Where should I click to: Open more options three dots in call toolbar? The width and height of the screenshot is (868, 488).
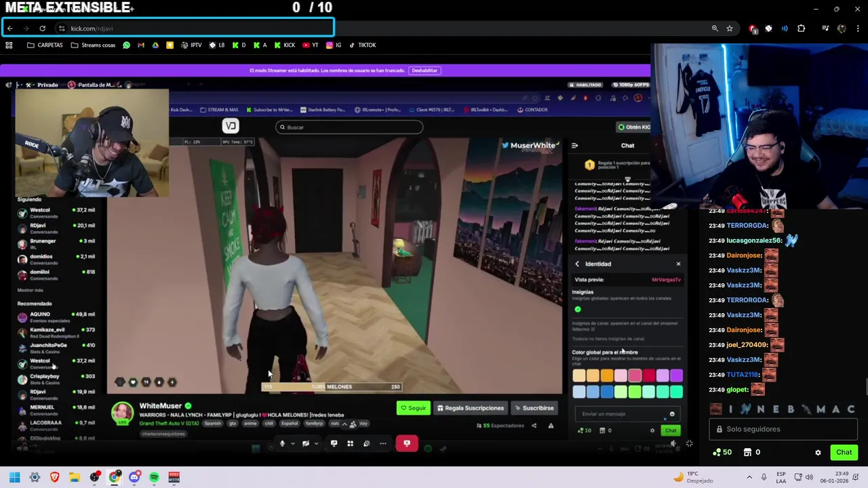point(383,443)
